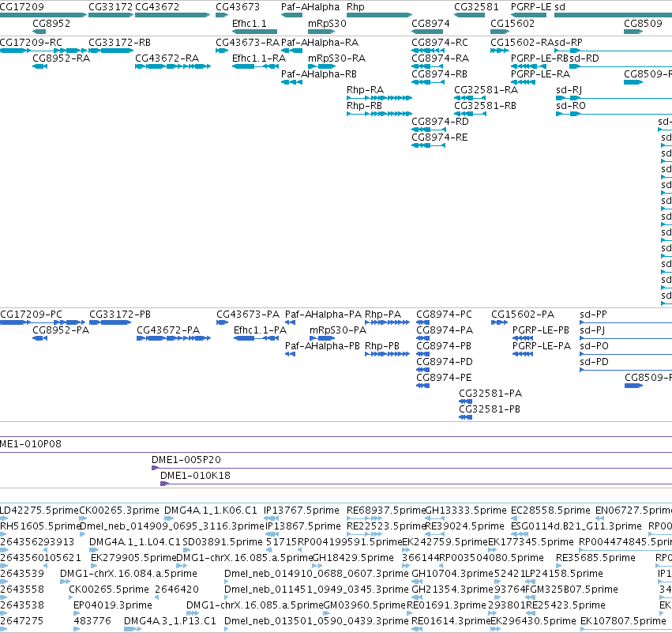This screenshot has height=633, width=672.
Task: Select protein CG33172-PB
Action: [120, 315]
